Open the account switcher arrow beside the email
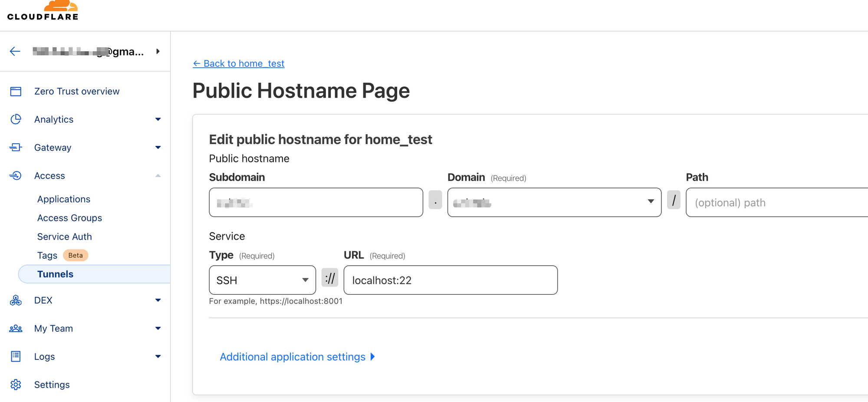Screen dimensions: 868x402 coord(158,51)
